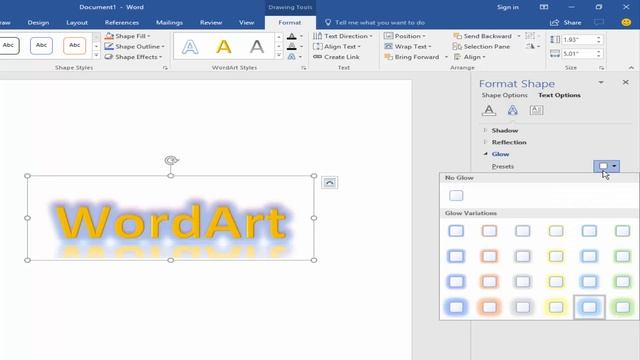
Task: Click the shape width field 5.01"
Action: tap(578, 53)
